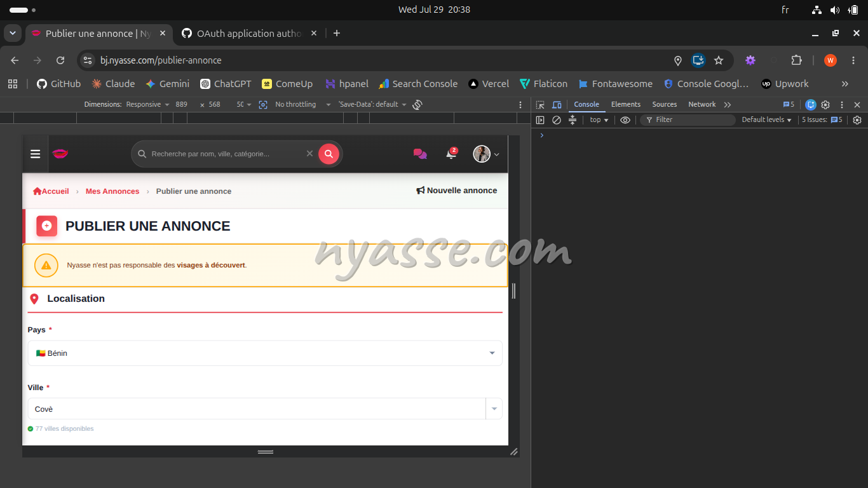Select the inspect element picker icon

(x=540, y=104)
